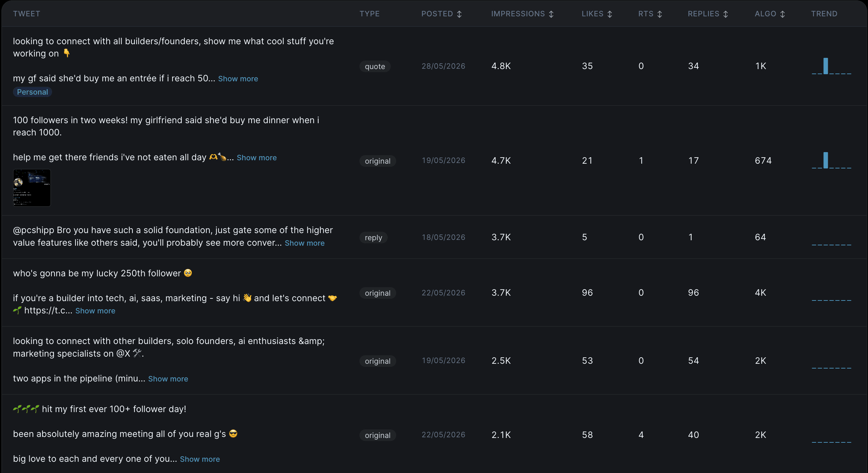868x473 pixels.
Task: Click the 17 replies value
Action: pos(693,161)
